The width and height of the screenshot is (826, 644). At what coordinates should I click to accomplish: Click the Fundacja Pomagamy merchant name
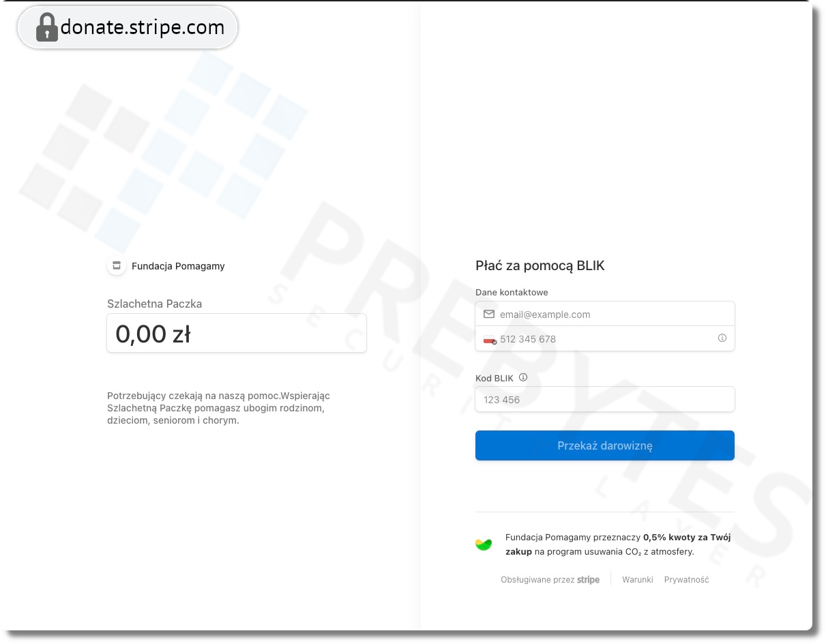coord(178,266)
